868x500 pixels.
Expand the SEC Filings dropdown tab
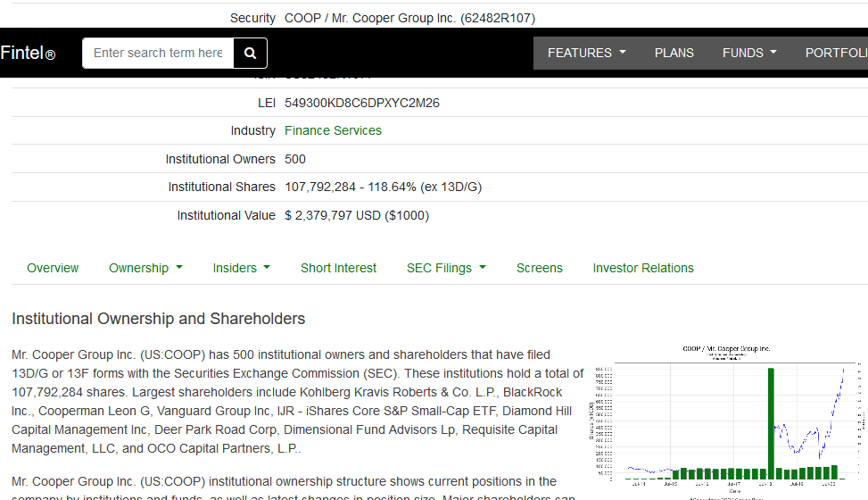[x=446, y=268]
